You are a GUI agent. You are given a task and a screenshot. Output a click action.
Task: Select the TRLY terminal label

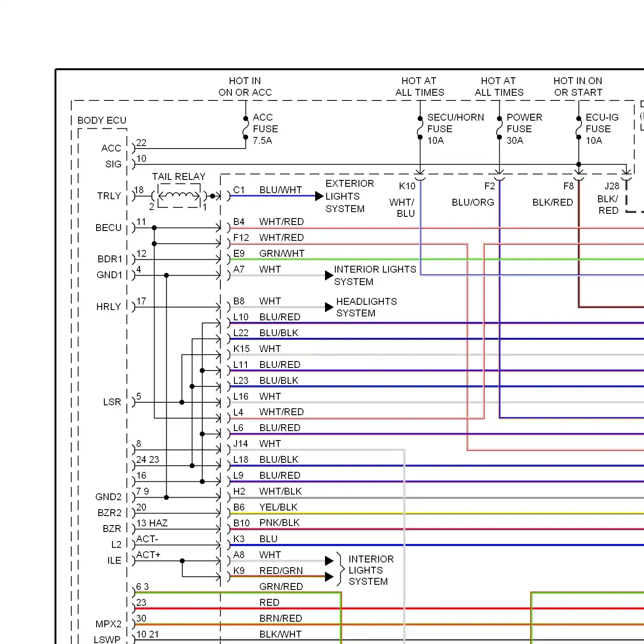pyautogui.click(x=109, y=196)
